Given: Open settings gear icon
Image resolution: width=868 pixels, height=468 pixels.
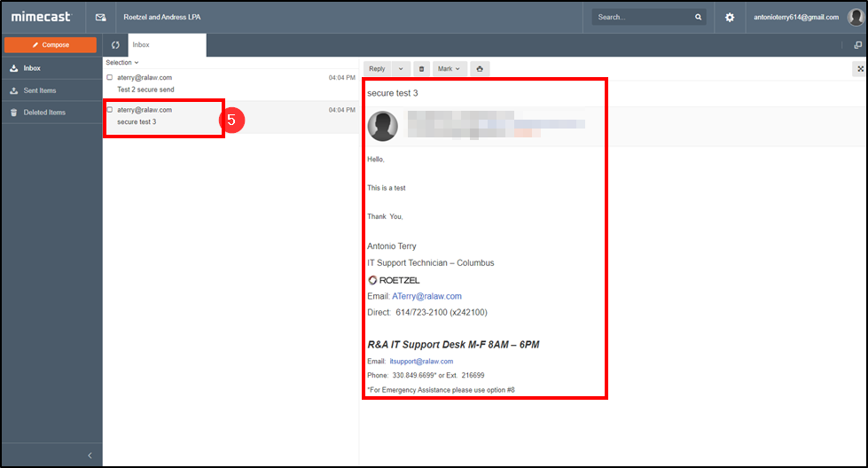Looking at the screenshot, I should pyautogui.click(x=730, y=17).
